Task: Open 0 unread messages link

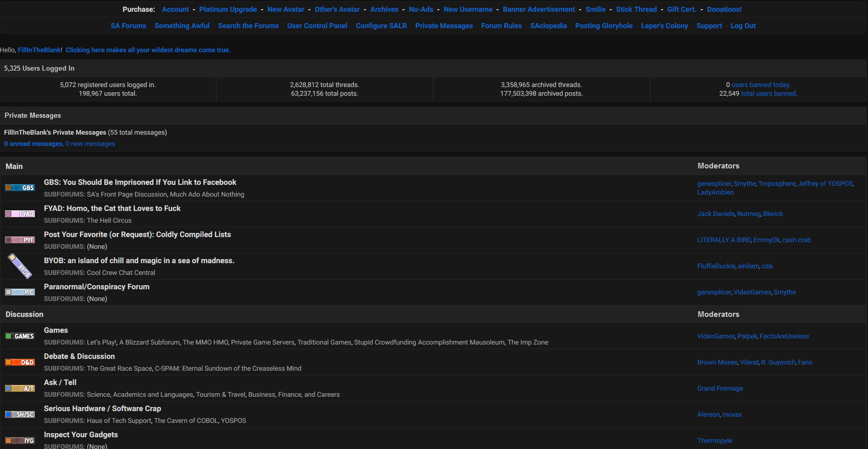Action: [33, 144]
